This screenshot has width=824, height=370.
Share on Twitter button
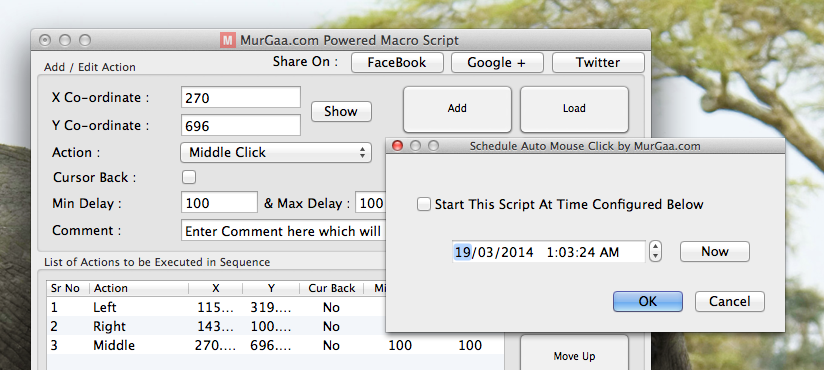tap(598, 63)
